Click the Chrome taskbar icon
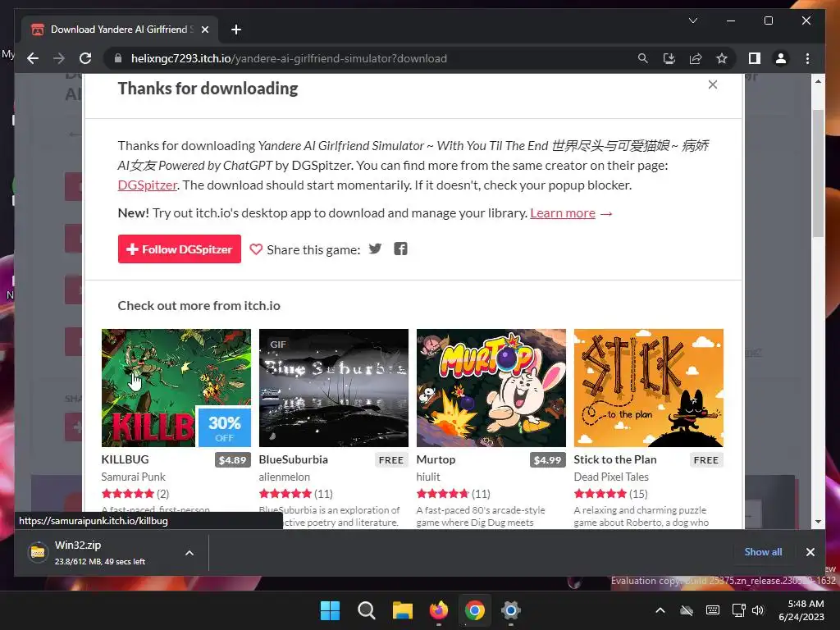The image size is (840, 630). point(475,610)
